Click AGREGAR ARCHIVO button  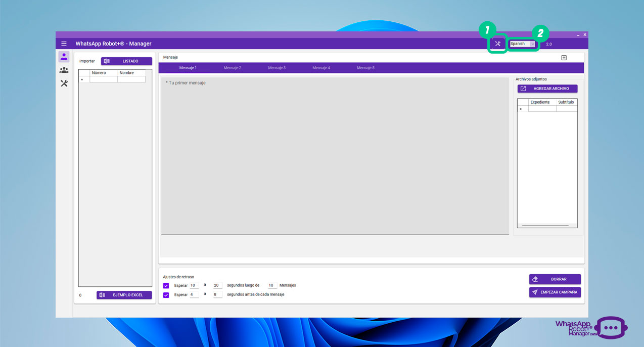coord(547,89)
